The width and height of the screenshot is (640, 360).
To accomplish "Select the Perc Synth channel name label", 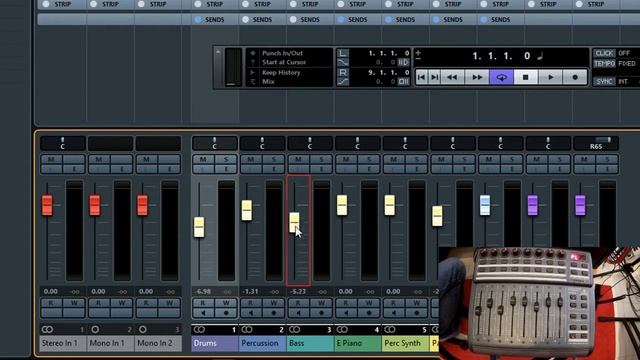I will tap(405, 343).
